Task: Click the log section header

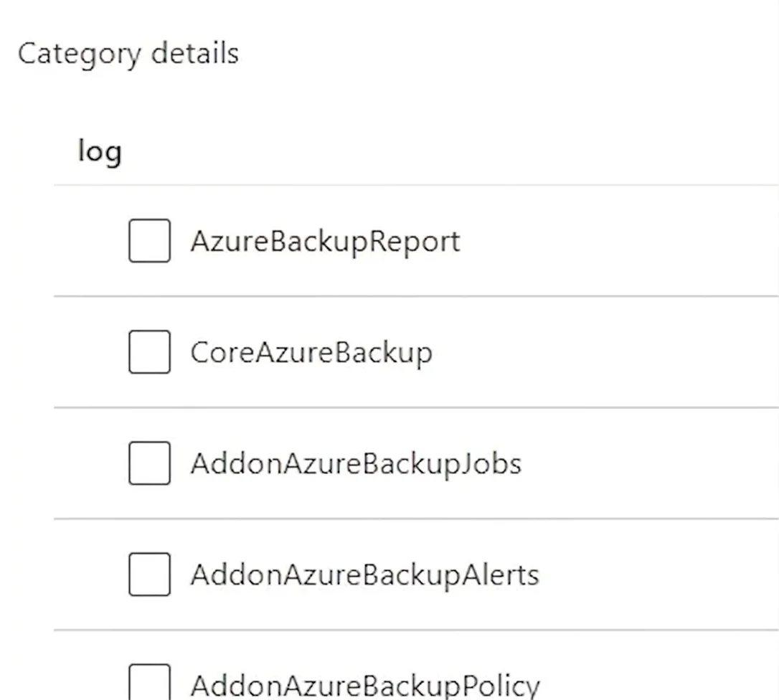Action: click(x=100, y=152)
